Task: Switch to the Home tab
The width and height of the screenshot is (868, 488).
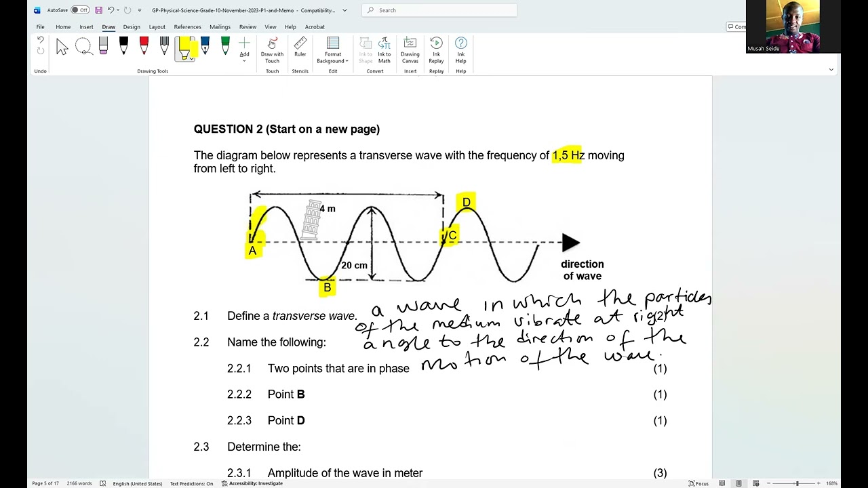Action: click(x=63, y=27)
